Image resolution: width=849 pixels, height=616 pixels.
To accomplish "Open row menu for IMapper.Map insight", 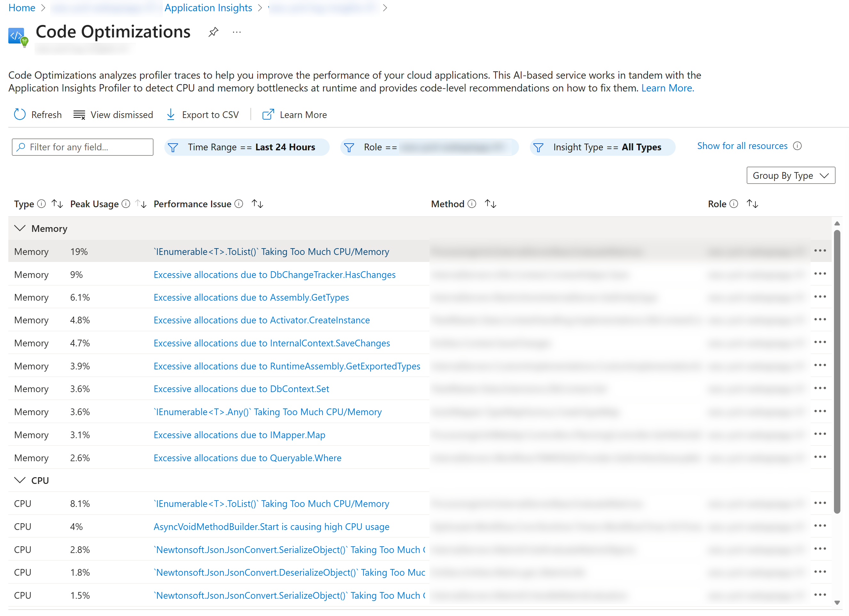I will pos(820,434).
